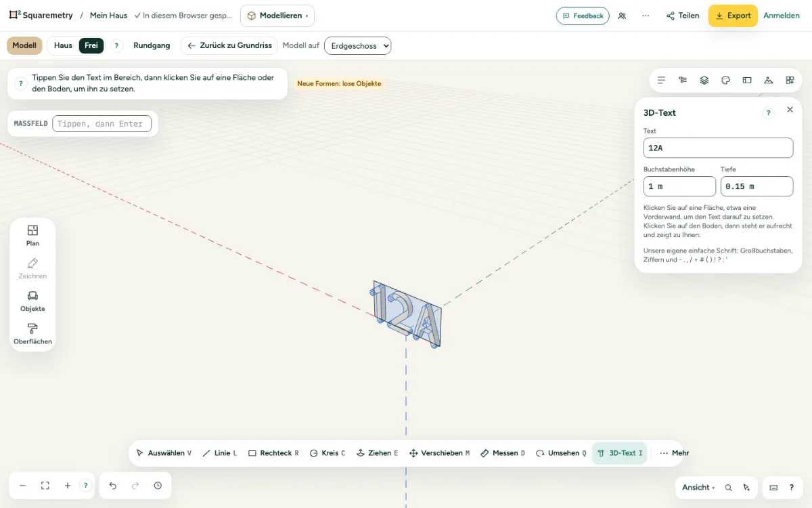
Task: Open the Objekte furniture sidebar item
Action: (x=32, y=301)
